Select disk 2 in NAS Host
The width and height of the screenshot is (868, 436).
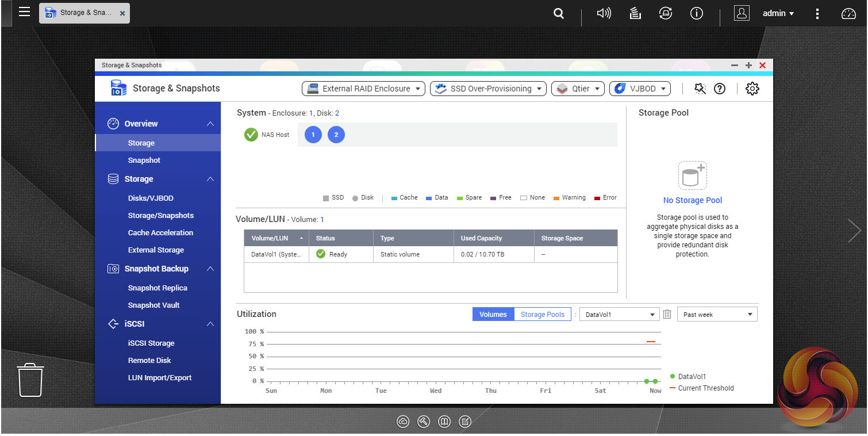[x=336, y=135]
